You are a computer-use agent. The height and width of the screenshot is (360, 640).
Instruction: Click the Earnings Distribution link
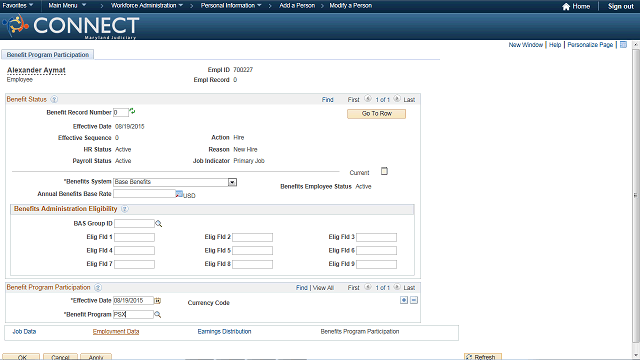pyautogui.click(x=224, y=331)
